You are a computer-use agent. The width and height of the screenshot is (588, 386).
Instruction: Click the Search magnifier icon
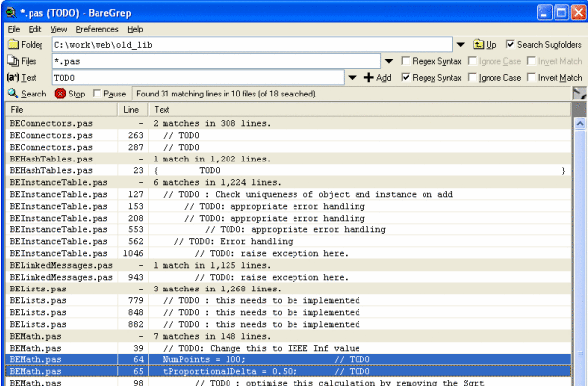[13, 94]
